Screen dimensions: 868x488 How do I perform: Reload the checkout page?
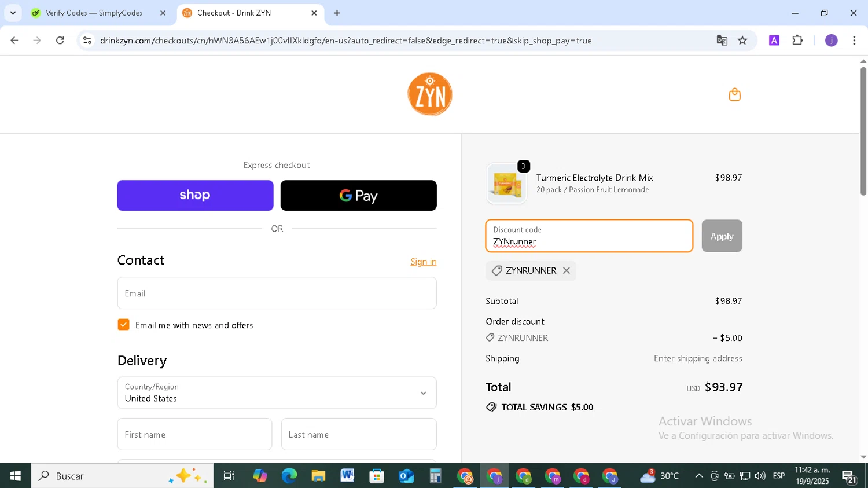(x=60, y=41)
